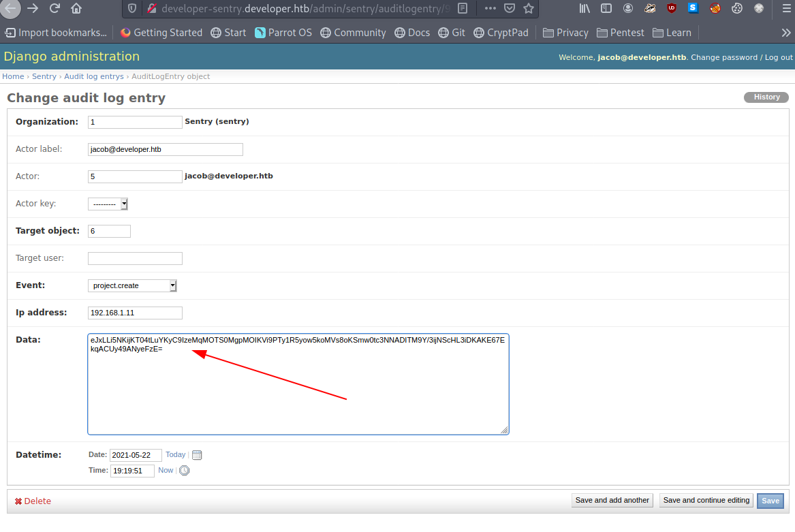Open the Firefox library icon

(x=584, y=9)
